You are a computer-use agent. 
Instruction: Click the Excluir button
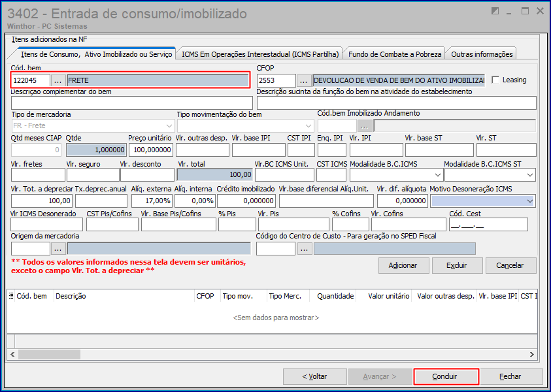click(457, 265)
